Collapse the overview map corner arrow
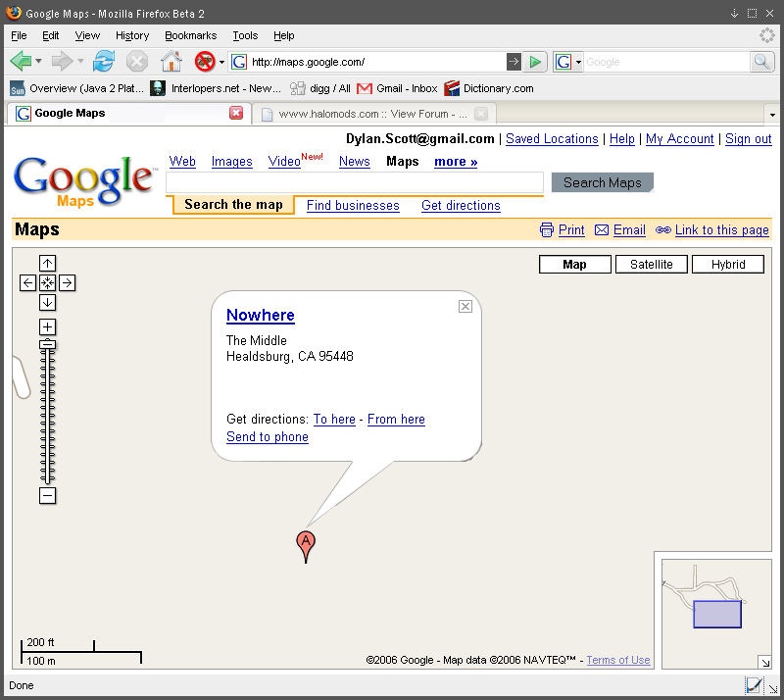Viewport: 784px width, 700px height. (x=764, y=662)
